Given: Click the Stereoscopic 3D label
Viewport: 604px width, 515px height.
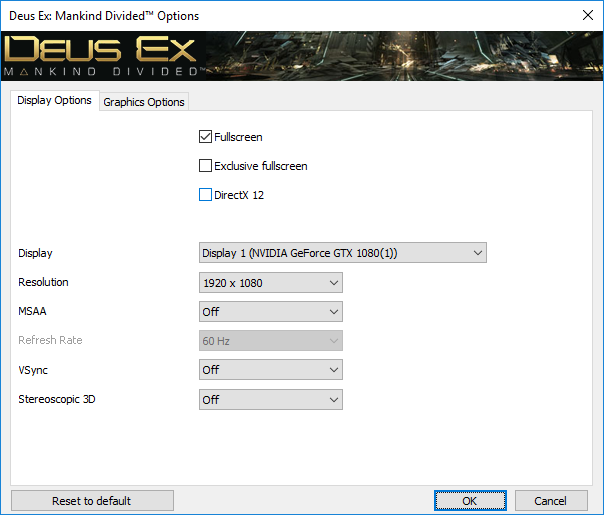Looking at the screenshot, I should (57, 399).
